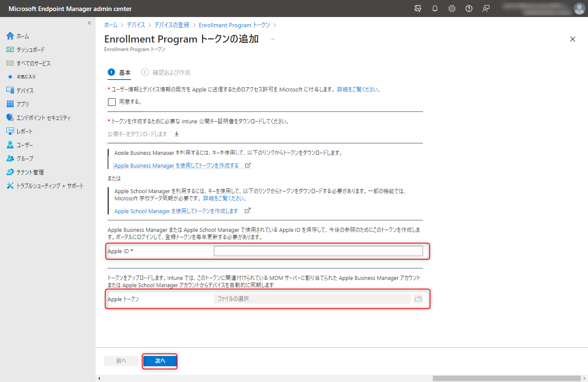
Task: Open the notifications bell icon
Action: pyautogui.click(x=435, y=9)
